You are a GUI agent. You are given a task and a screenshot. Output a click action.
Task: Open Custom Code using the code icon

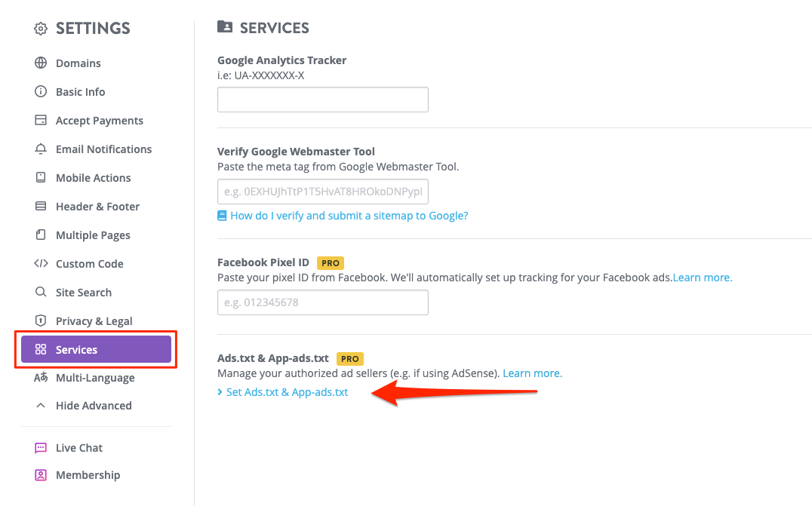(x=41, y=263)
